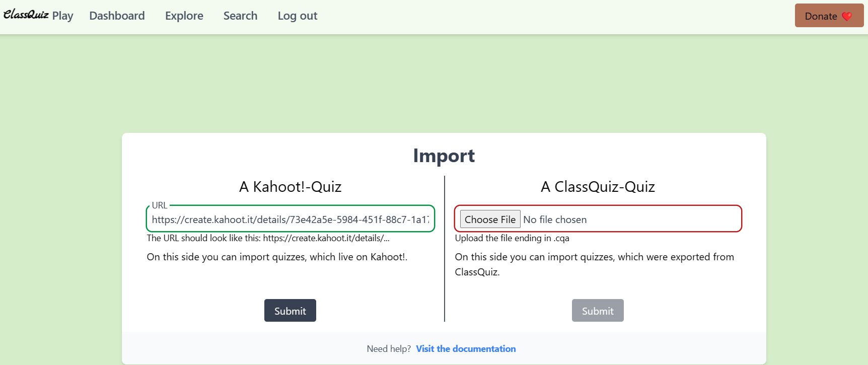Go to the Dashboard

(x=117, y=16)
